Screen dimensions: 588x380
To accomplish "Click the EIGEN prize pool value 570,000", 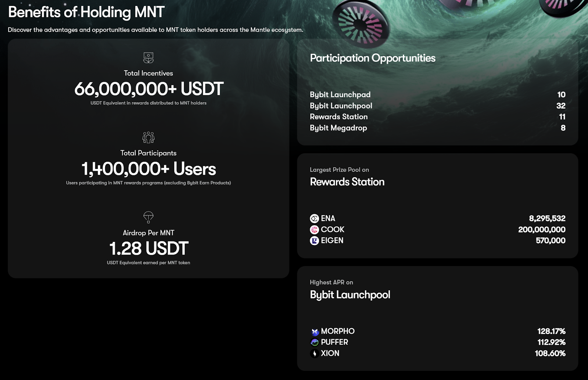I will click(551, 241).
